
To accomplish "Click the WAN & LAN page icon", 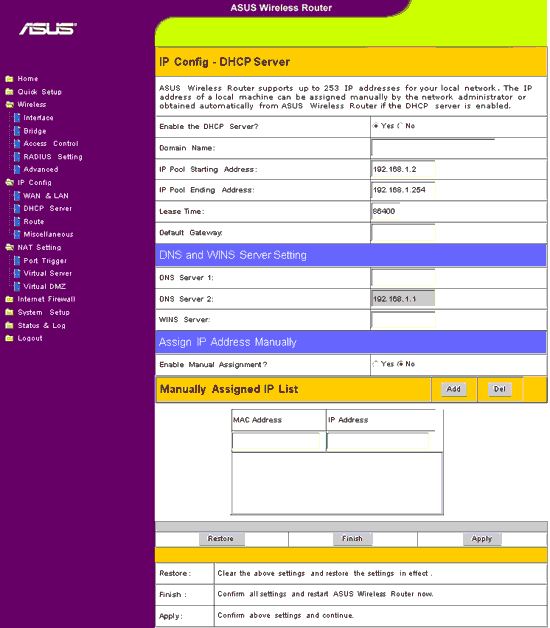I will [17, 196].
